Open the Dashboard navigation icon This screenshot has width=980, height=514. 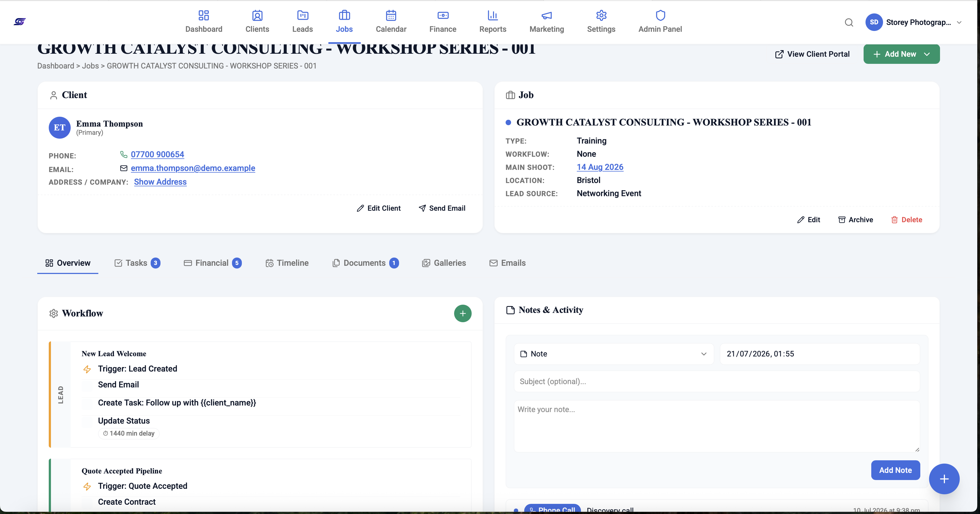click(x=204, y=16)
